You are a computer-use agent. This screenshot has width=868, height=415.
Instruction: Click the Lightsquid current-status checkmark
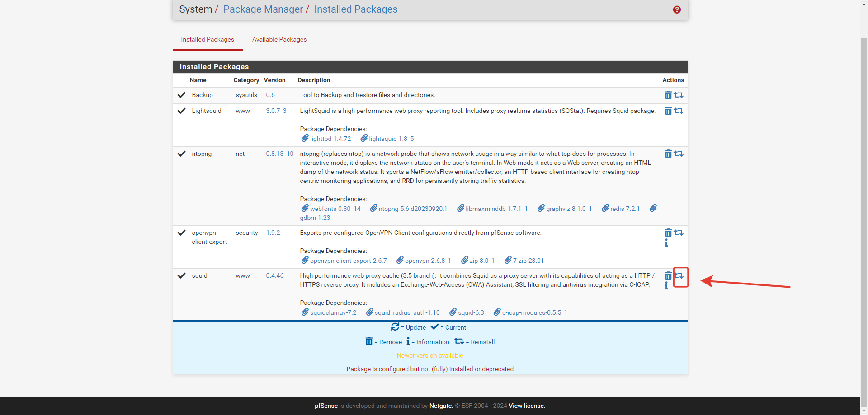(x=182, y=111)
